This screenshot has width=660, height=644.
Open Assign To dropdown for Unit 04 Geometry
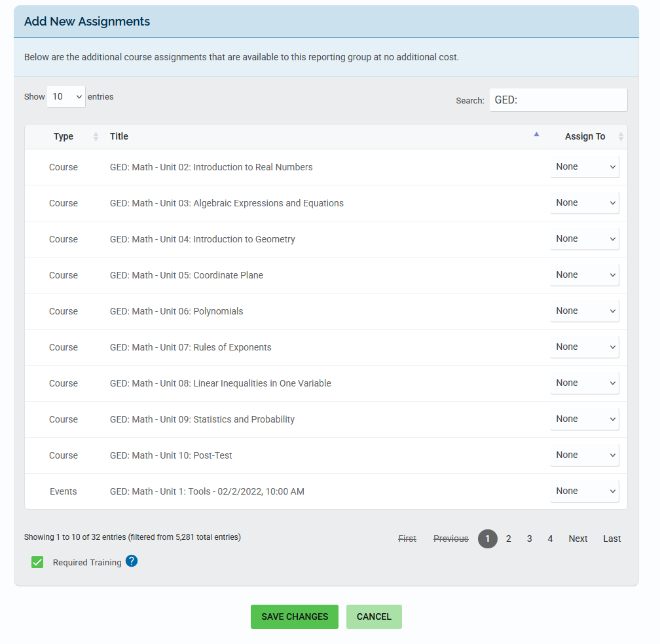[585, 239]
